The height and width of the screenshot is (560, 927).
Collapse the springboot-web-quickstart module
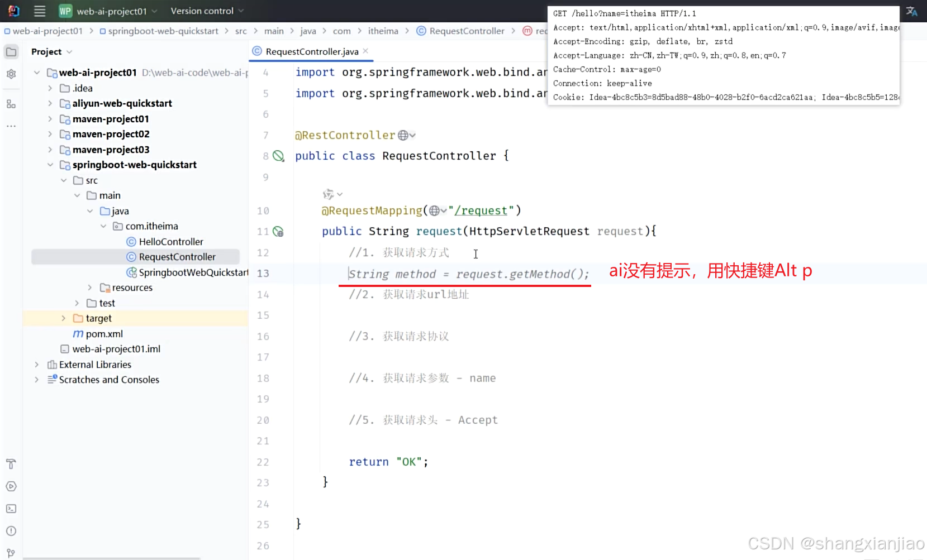point(50,165)
